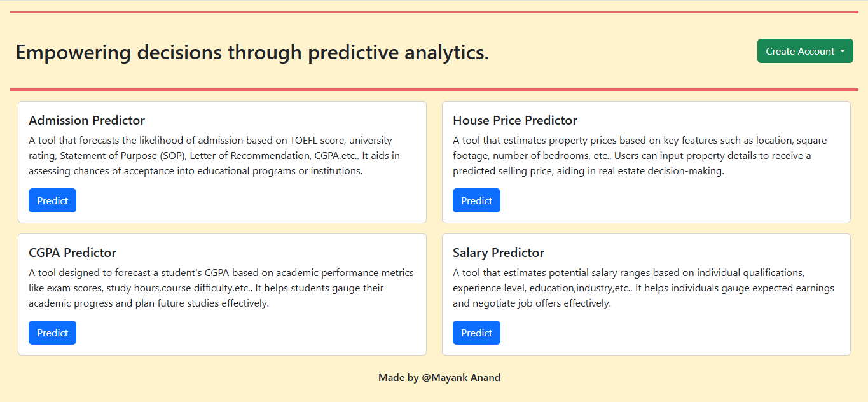The image size is (868, 402).
Task: Select the Salary Predictor card title
Action: point(499,253)
